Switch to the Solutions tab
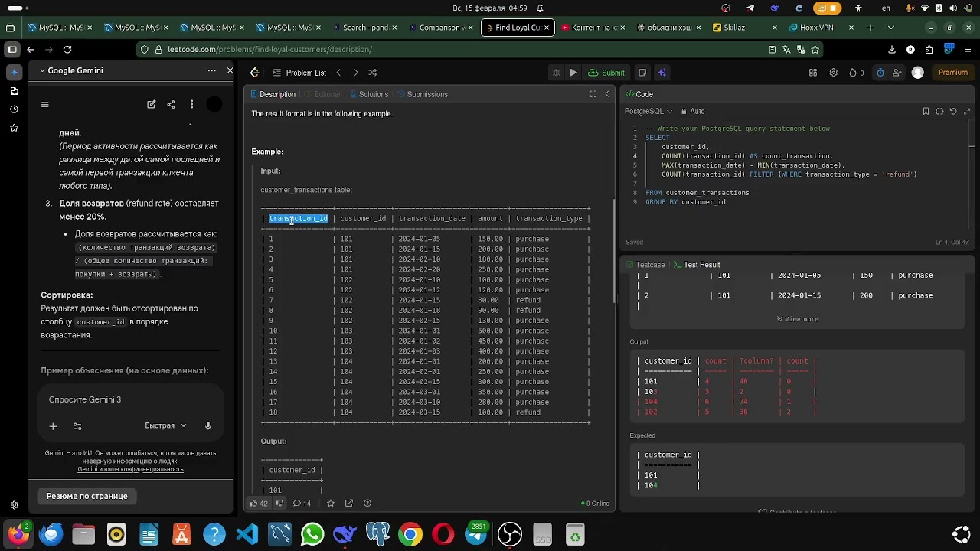The height and width of the screenshot is (551, 980). 367,94
